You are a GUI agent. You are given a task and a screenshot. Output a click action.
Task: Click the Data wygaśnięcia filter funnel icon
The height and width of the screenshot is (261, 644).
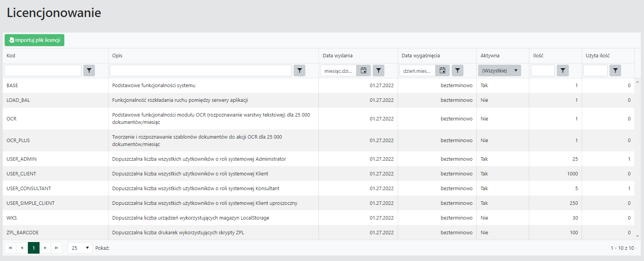click(x=458, y=70)
